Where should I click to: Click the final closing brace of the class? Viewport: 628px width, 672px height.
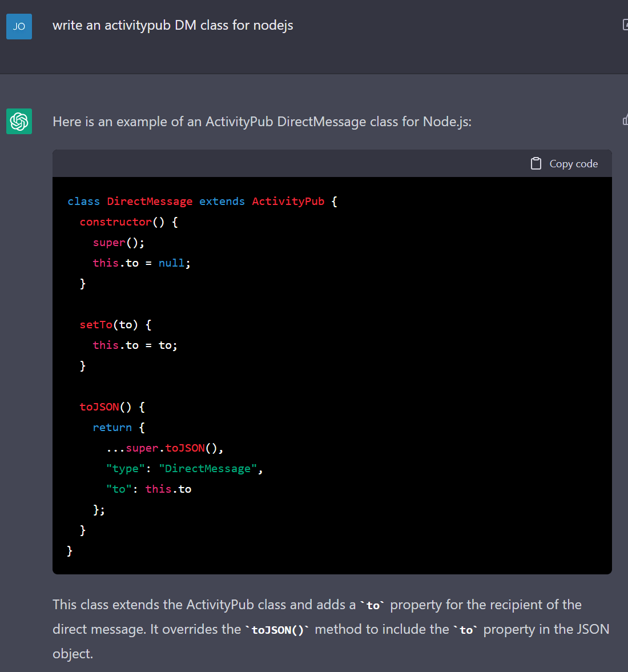[70, 551]
